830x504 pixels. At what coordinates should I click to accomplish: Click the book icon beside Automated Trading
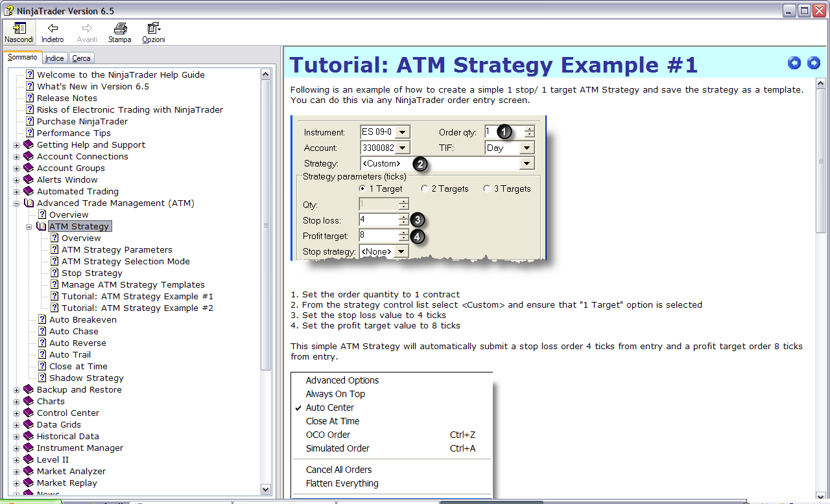(x=29, y=191)
